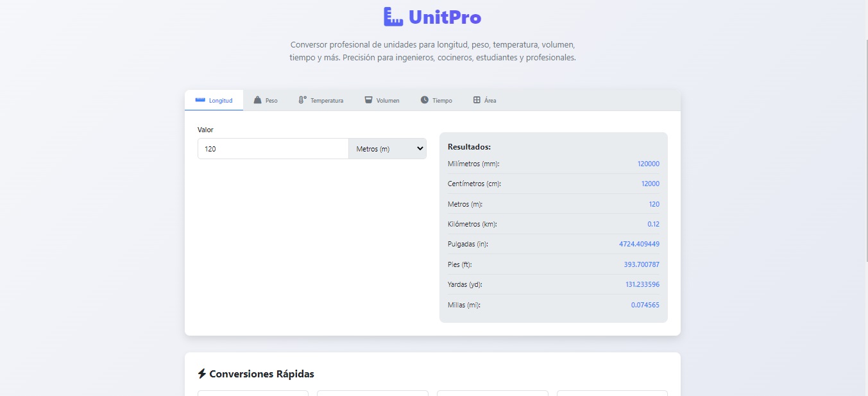Click the Pies result value 393.700787
Viewport: 868px width, 396px height.
(x=642, y=264)
